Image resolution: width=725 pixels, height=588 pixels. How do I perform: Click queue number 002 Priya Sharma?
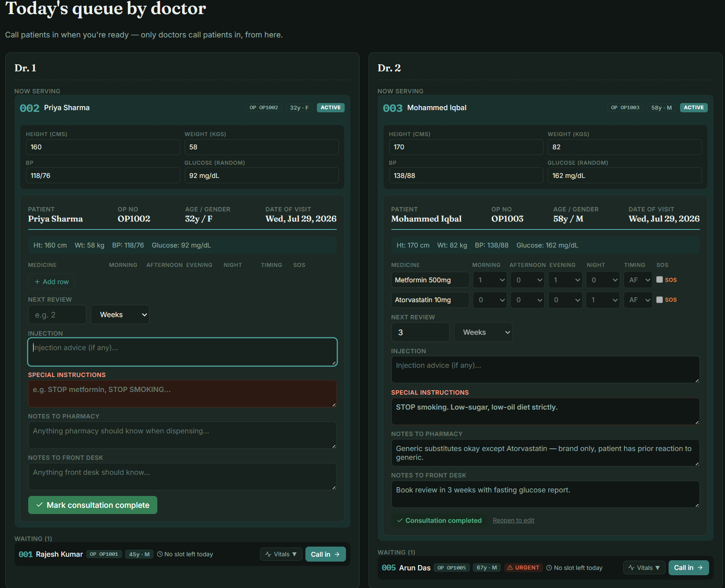pyautogui.click(x=30, y=108)
